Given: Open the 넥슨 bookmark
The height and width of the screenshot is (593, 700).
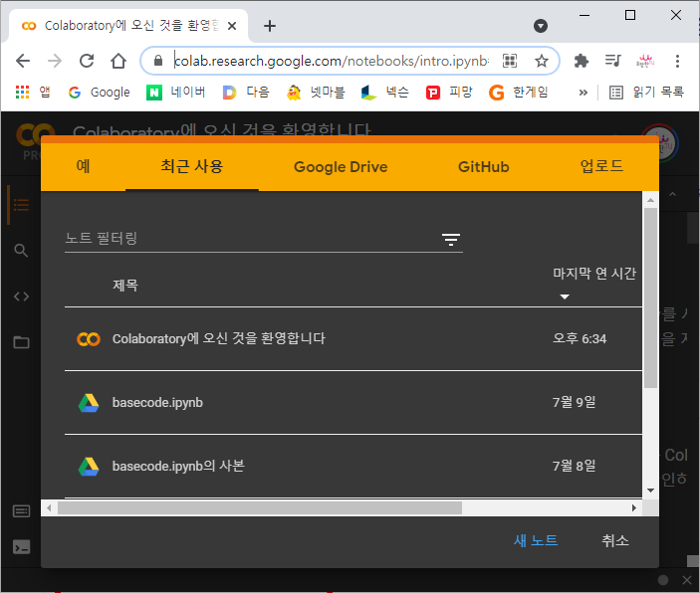Looking at the screenshot, I should point(384,93).
